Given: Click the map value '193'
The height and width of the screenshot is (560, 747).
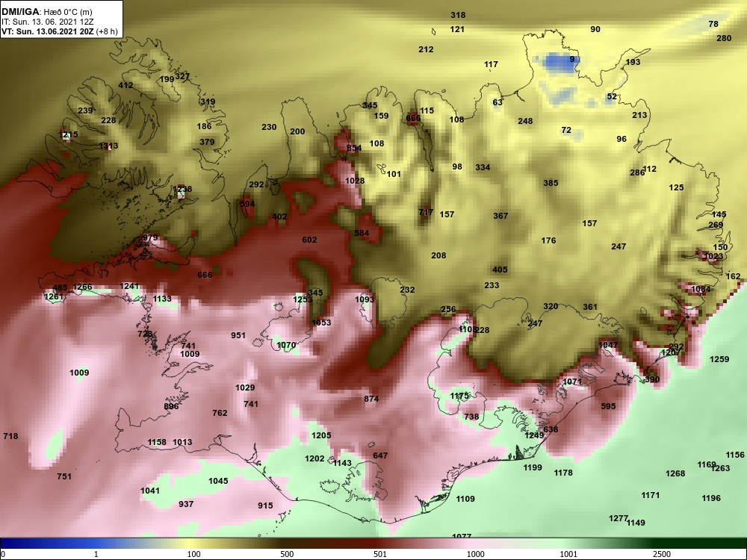Looking at the screenshot, I should point(633,63).
